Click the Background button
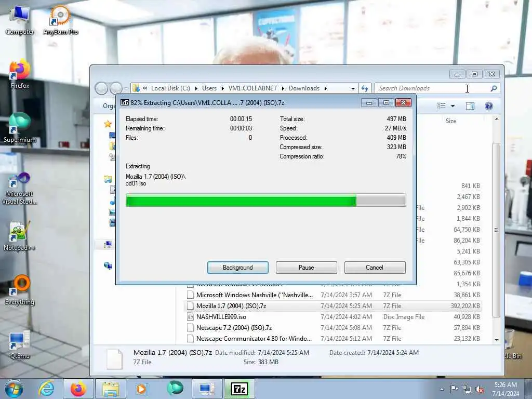The width and height of the screenshot is (532, 399). coord(238,268)
